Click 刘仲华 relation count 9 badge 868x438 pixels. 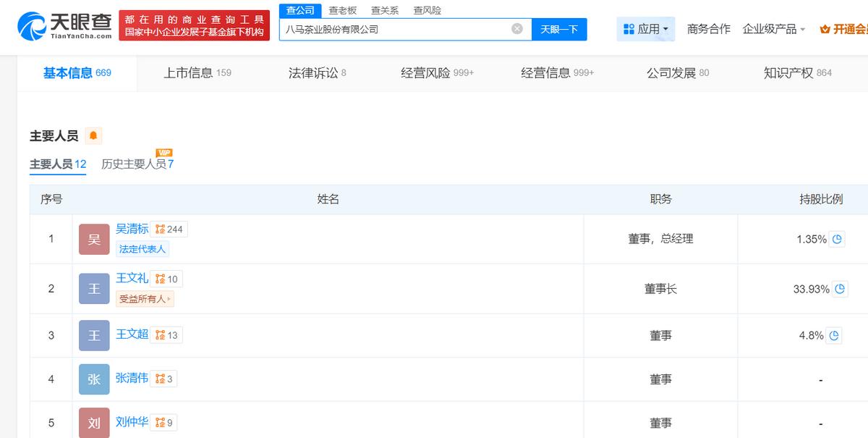164,422
